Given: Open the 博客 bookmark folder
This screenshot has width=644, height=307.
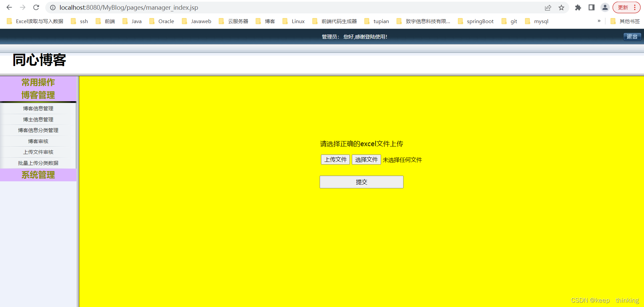Looking at the screenshot, I should point(265,21).
